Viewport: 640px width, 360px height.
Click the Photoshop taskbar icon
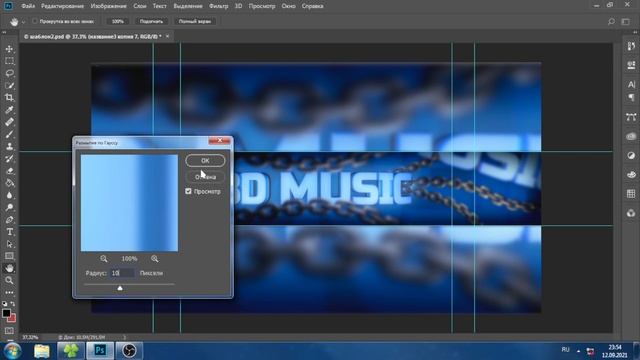click(100, 351)
